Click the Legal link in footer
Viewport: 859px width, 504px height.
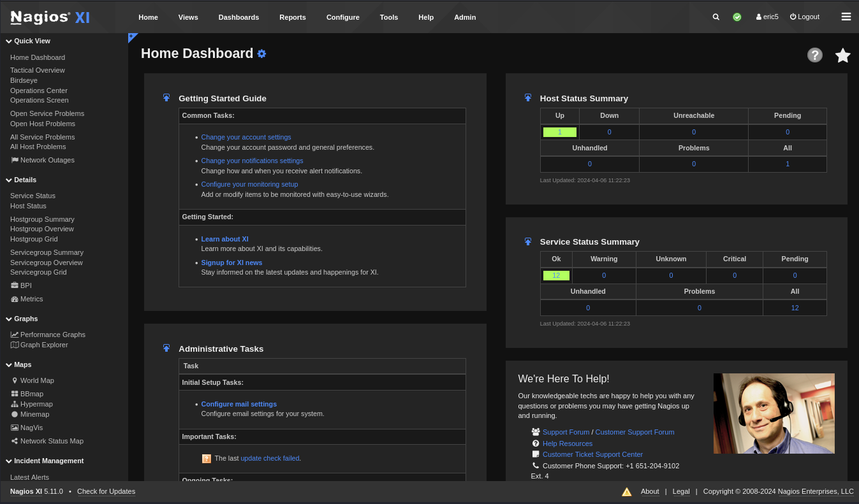tap(681, 491)
